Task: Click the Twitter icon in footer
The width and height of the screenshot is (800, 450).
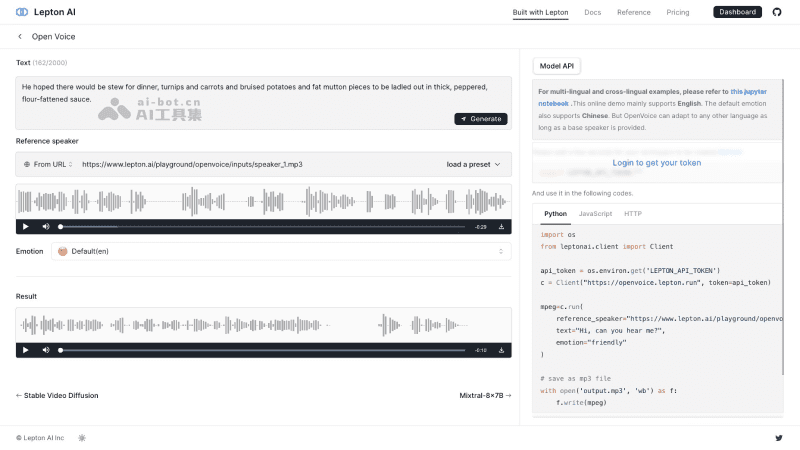Action: coord(779,438)
